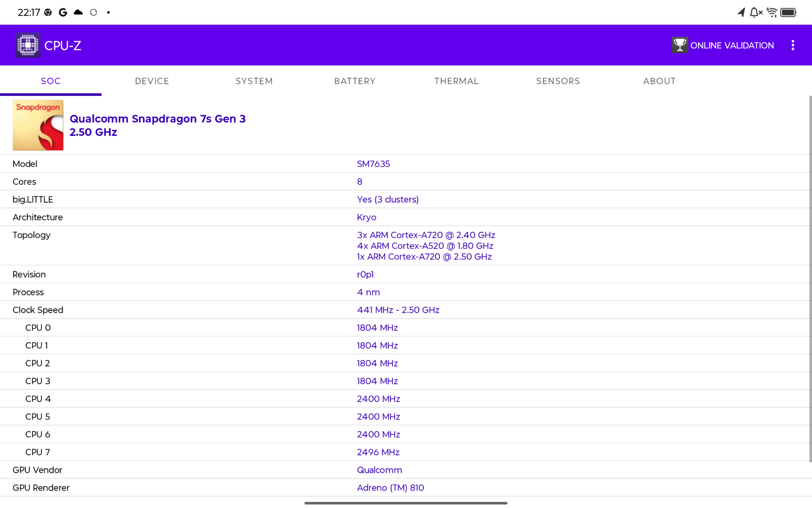Go to the THERMAL tab
Image resolution: width=812 pixels, height=508 pixels.
(457, 81)
